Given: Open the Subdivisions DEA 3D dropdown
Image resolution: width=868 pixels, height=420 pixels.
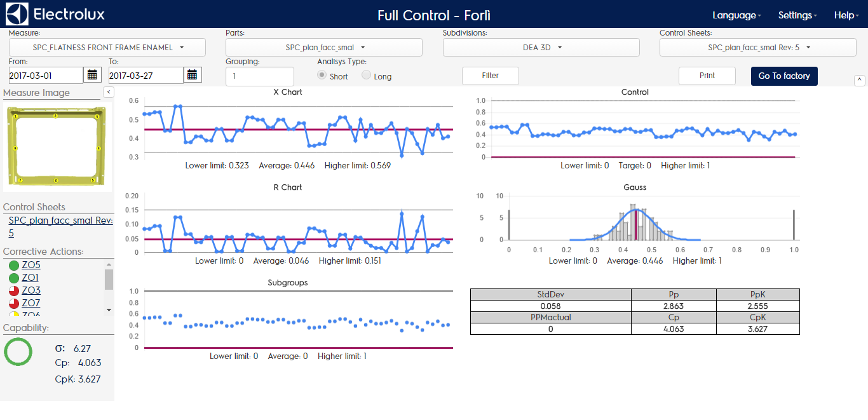Looking at the screenshot, I should pos(541,48).
